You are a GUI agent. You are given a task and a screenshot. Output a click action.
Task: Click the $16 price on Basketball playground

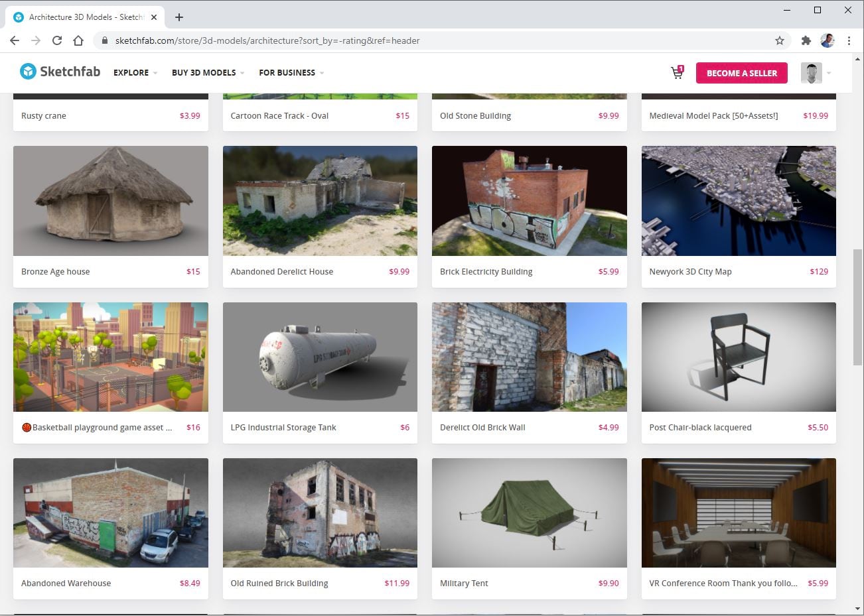click(193, 428)
